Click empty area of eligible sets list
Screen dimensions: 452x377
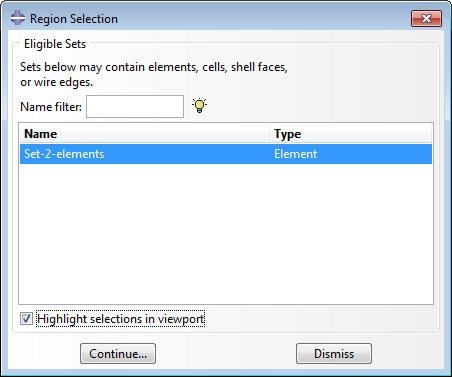click(226, 233)
